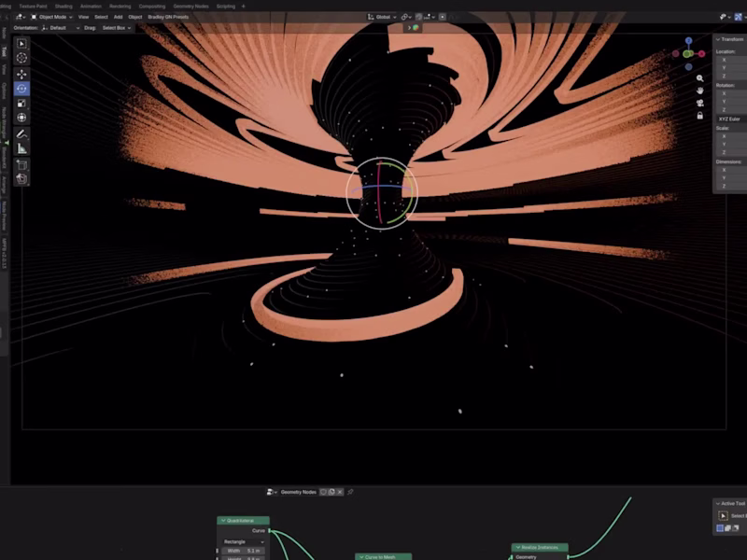Click the Width 5.1 m field
747x560 pixels.
pos(244,551)
